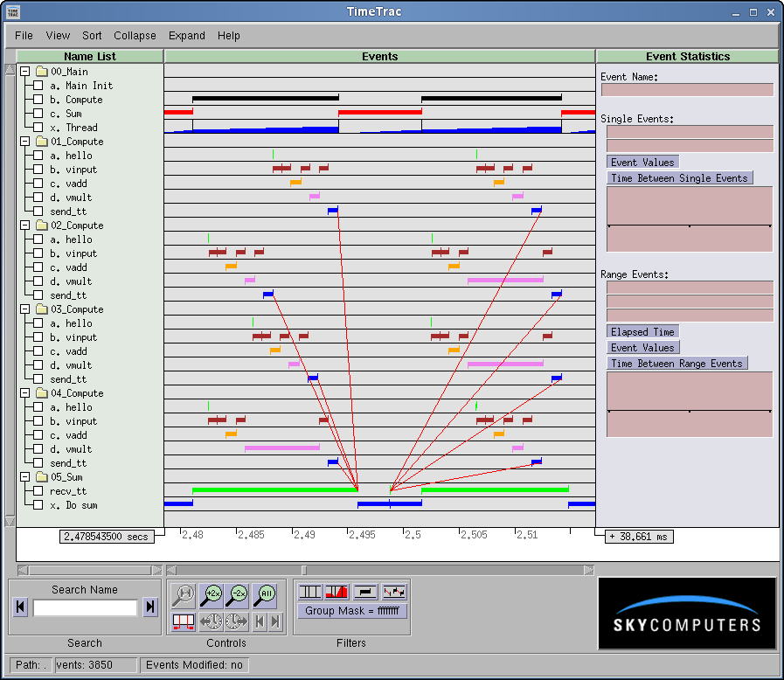The image size is (784, 680).
Task: Toggle 'x. Do sum' checkbox
Action: (x=38, y=505)
